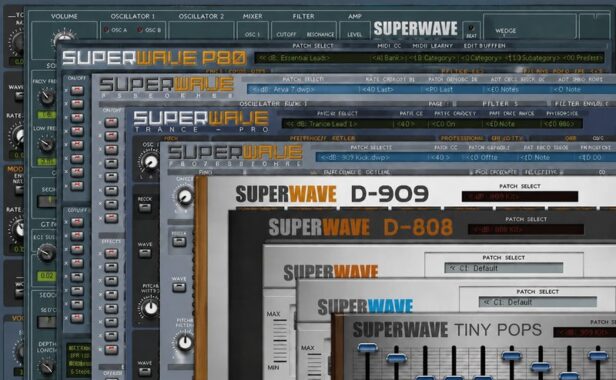Select the FILTER ENVELO section tab
The width and height of the screenshot is (616, 380).
pos(581,104)
